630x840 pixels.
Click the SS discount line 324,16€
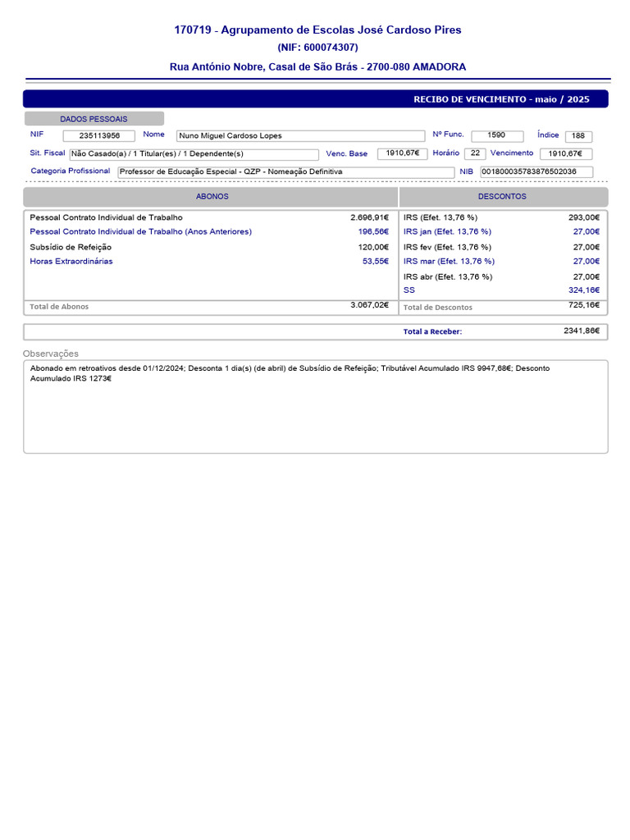pyautogui.click(x=502, y=290)
